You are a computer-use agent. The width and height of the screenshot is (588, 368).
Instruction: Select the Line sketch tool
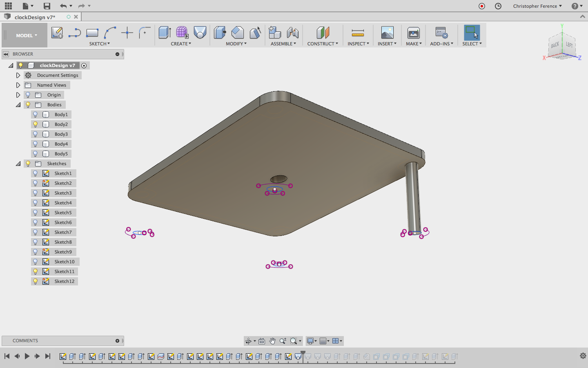74,33
